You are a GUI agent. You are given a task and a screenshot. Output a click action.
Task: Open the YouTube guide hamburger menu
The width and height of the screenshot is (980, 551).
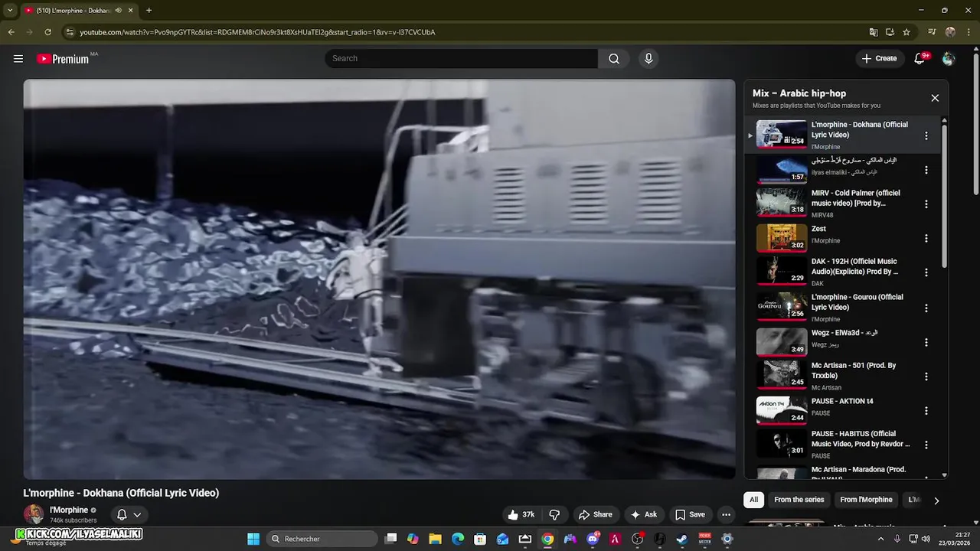18,59
